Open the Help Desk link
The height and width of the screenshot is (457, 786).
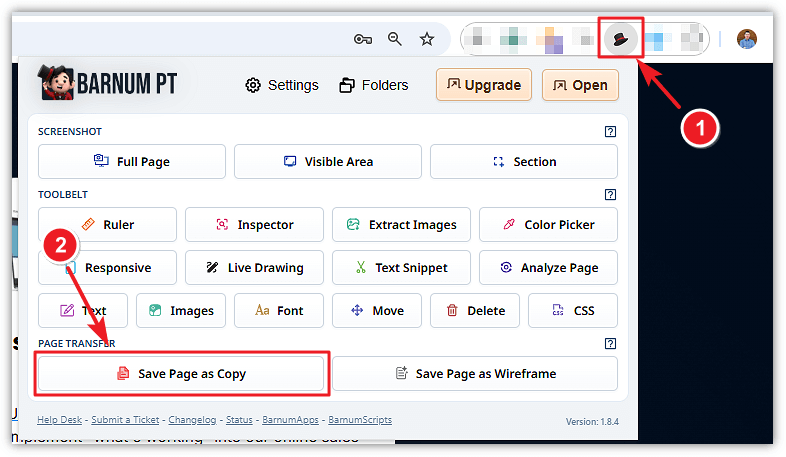(59, 420)
